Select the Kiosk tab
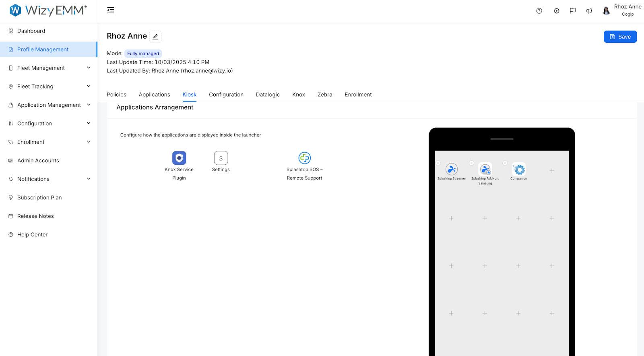This screenshot has width=644, height=356. click(x=190, y=95)
